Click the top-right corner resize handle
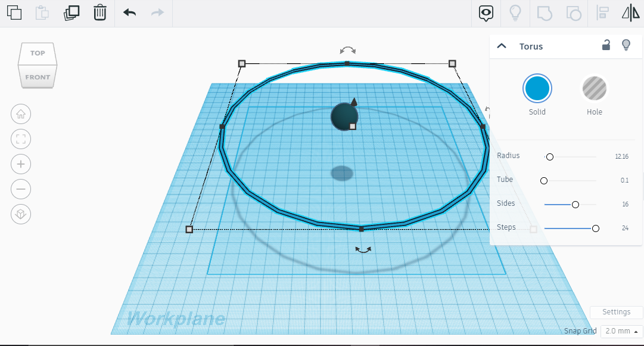The width and height of the screenshot is (644, 346). (x=452, y=63)
